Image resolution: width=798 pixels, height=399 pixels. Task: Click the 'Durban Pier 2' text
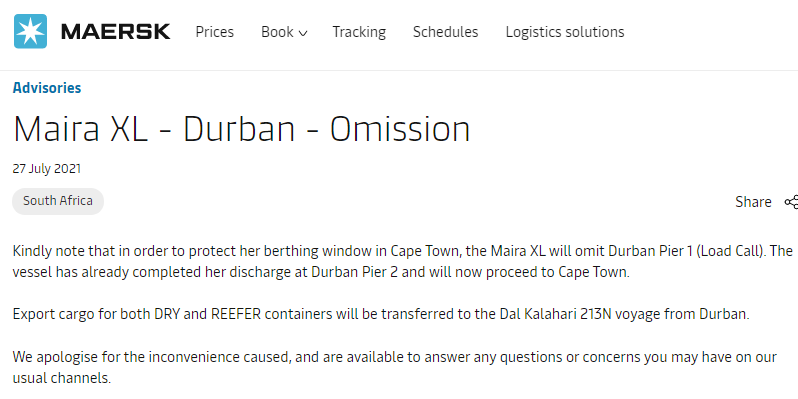coord(355,272)
